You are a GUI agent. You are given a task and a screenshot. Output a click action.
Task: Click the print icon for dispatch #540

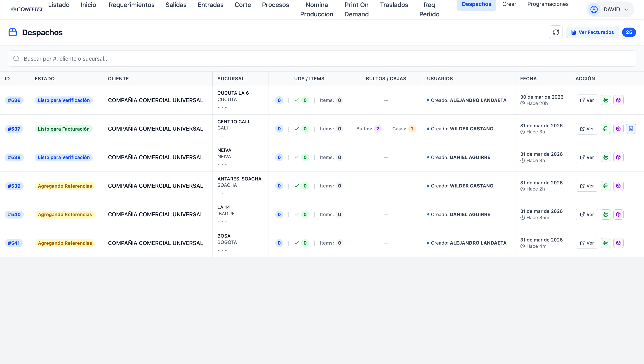coord(606,214)
